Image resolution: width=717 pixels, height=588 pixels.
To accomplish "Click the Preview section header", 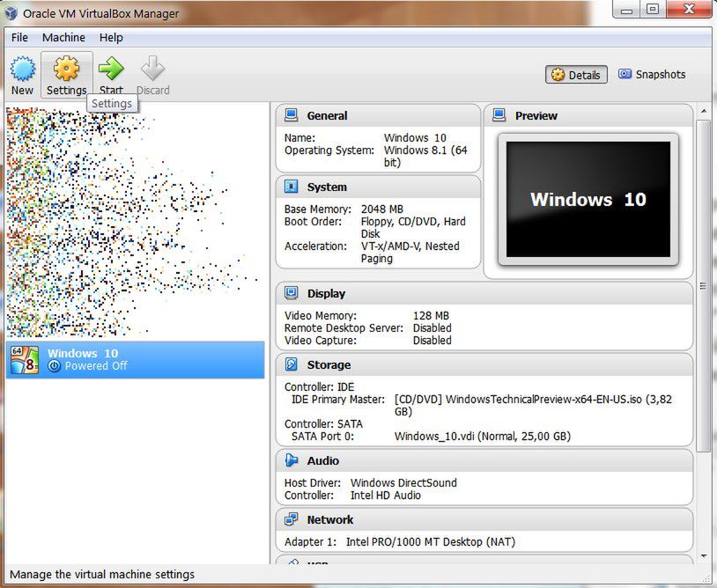I will [588, 115].
